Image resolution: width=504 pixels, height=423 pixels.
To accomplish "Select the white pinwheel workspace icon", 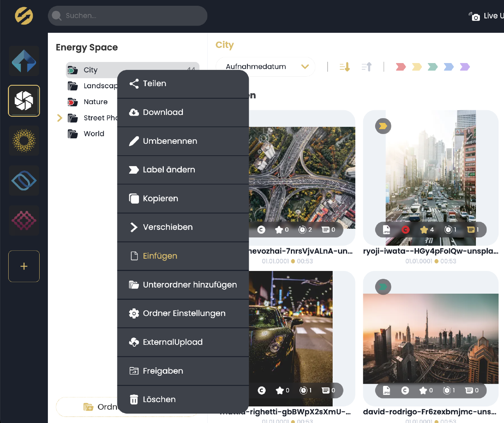I will click(24, 101).
